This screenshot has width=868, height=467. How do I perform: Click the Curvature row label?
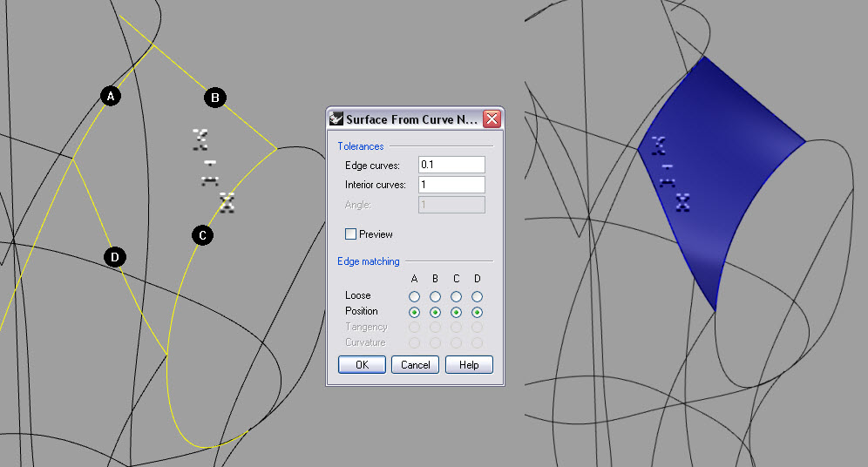(365, 342)
